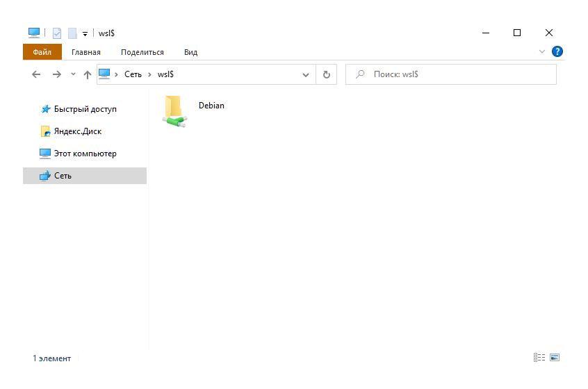Switch to large icons view in status bar
This screenshot has height=389, width=588.
pyautogui.click(x=555, y=358)
